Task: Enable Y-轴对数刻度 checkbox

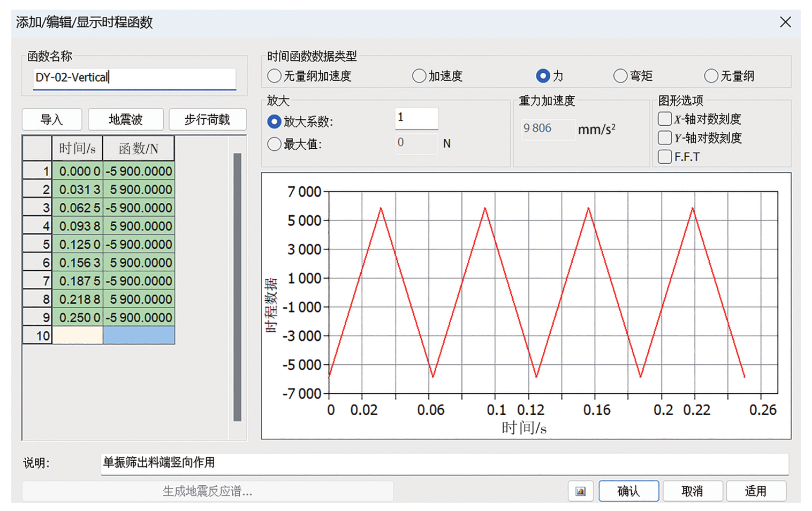Action: pos(665,138)
